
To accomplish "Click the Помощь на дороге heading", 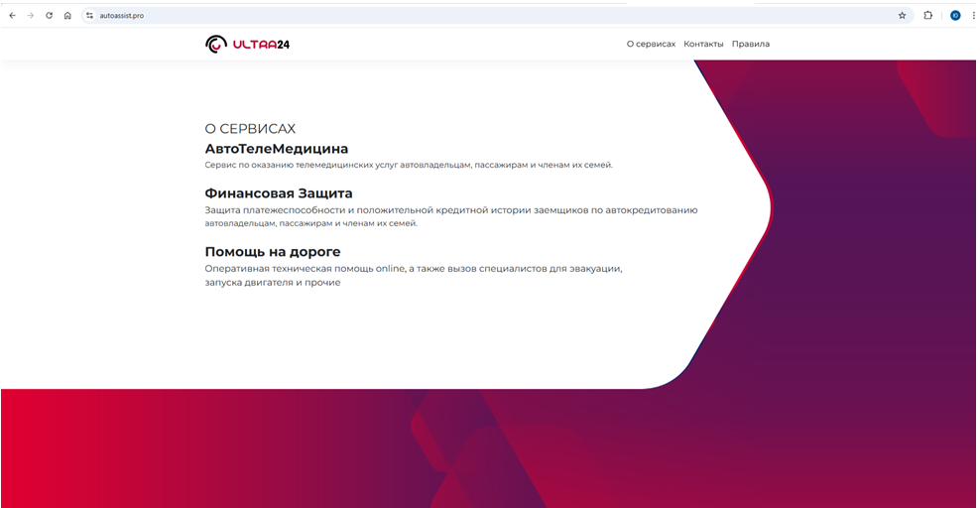I will pyautogui.click(x=273, y=252).
